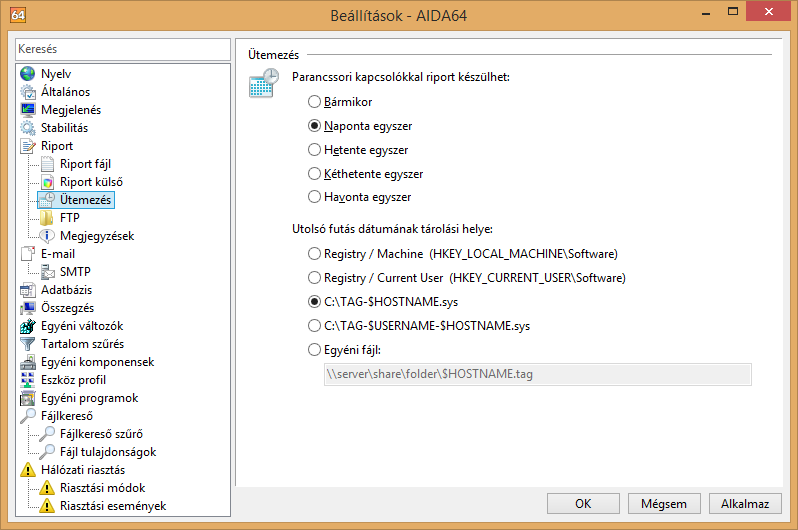Select the Bármikor radio option
Screen dimensions: 798x530
point(315,102)
